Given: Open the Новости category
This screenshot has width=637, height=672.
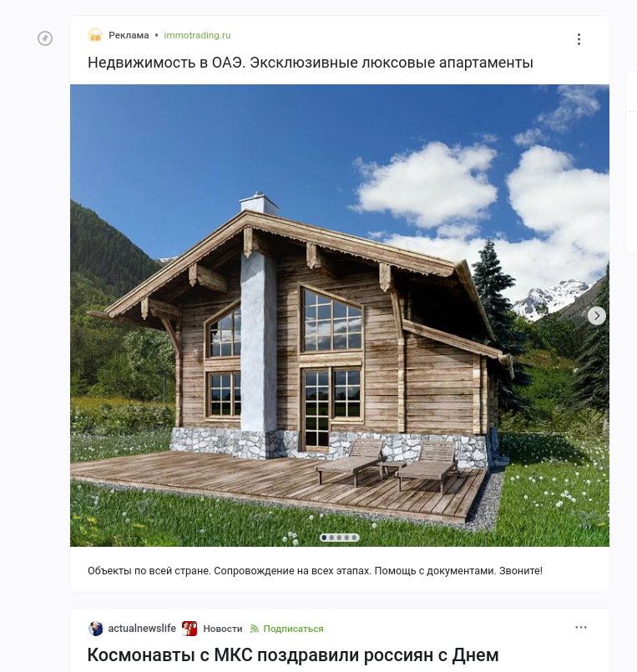Looking at the screenshot, I should 222,629.
